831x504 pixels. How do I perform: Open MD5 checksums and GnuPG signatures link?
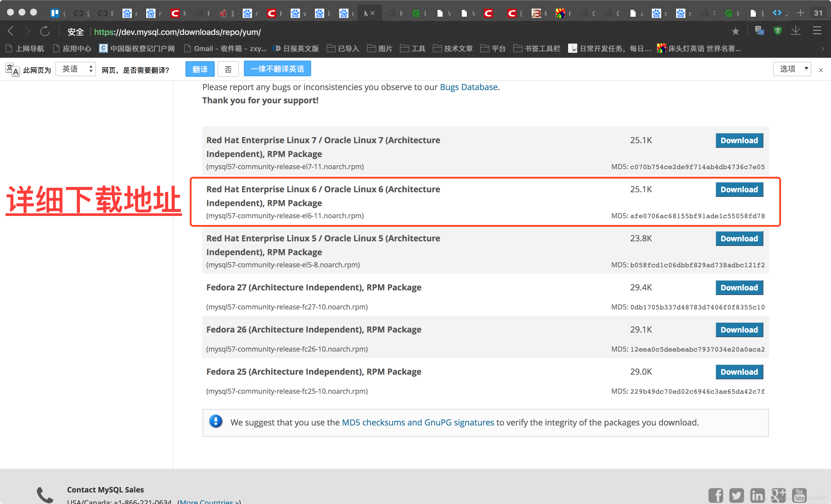(x=418, y=423)
